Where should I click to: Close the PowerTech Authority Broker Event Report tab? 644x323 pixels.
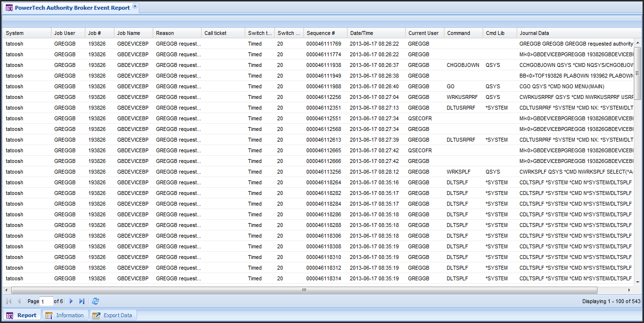[135, 7]
